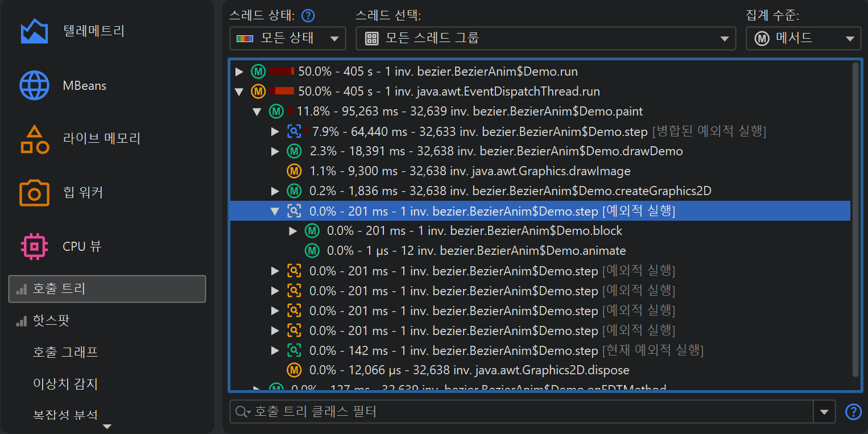Click the search magnifier icon in filter field
The height and width of the screenshot is (434, 868).
(242, 412)
